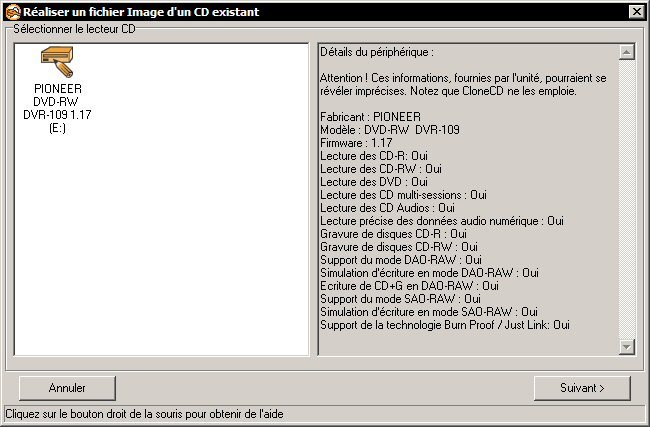
Task: Click the 'Firmware : 1.17' line
Action: tap(356, 143)
